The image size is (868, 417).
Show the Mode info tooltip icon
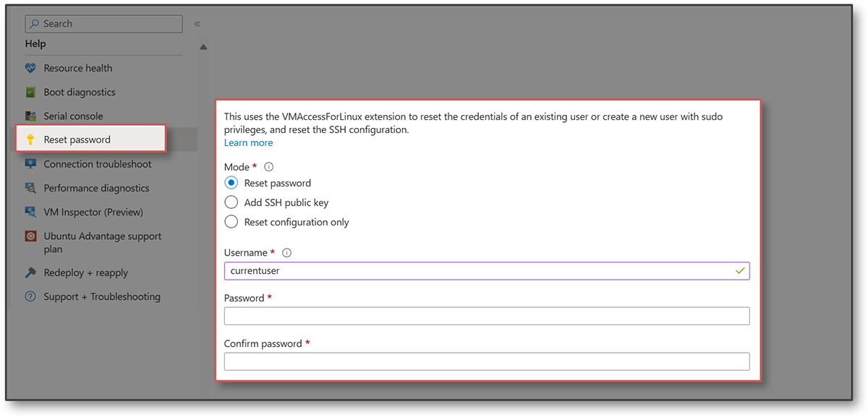point(268,167)
